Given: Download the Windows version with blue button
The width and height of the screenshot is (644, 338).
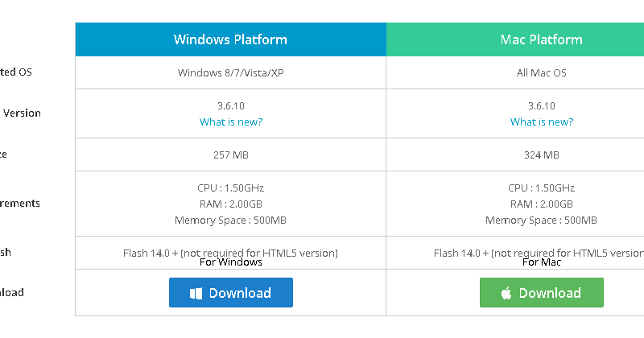Looking at the screenshot, I should [231, 293].
